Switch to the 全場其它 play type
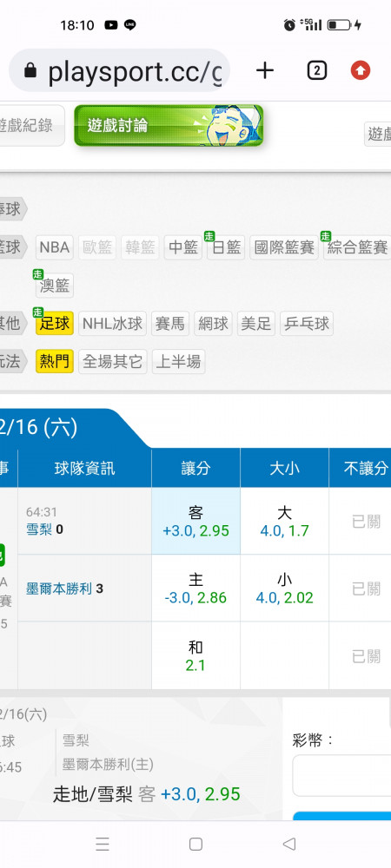This screenshot has height=868, width=391. point(112,361)
